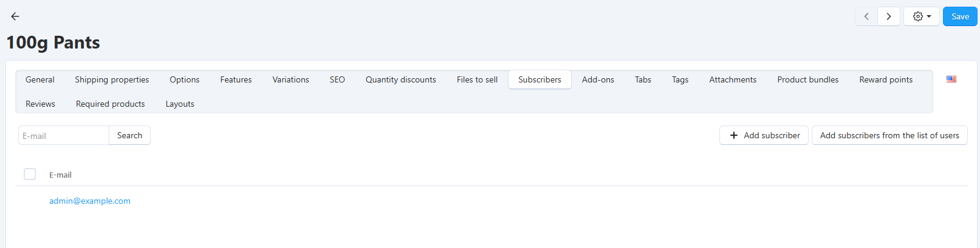The height and width of the screenshot is (248, 980).
Task: Click the E-mail column header
Action: [60, 175]
